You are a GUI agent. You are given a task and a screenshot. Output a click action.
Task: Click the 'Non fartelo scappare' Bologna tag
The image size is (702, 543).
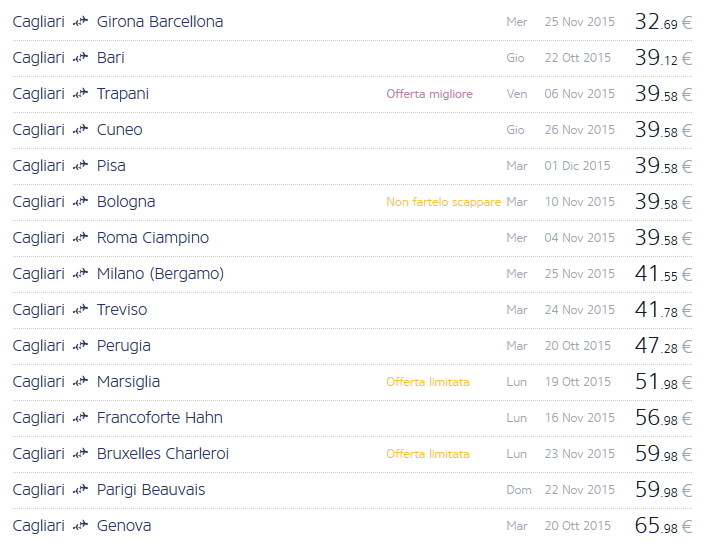[x=443, y=202]
